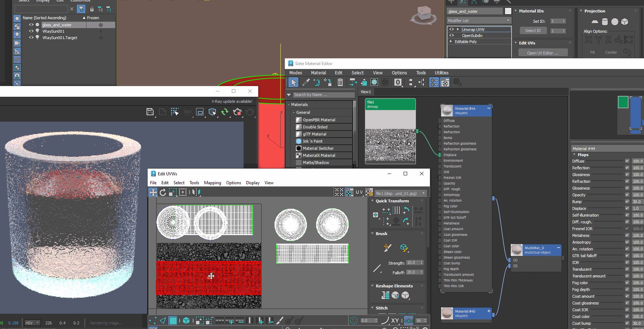
Task: Toggle the Unwrap UVW modifier eye icon
Action: [452, 30]
